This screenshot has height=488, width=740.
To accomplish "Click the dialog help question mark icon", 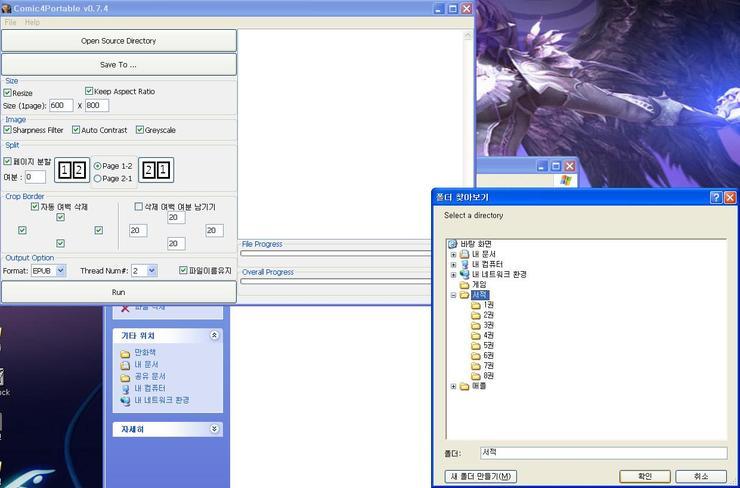I will [x=716, y=198].
